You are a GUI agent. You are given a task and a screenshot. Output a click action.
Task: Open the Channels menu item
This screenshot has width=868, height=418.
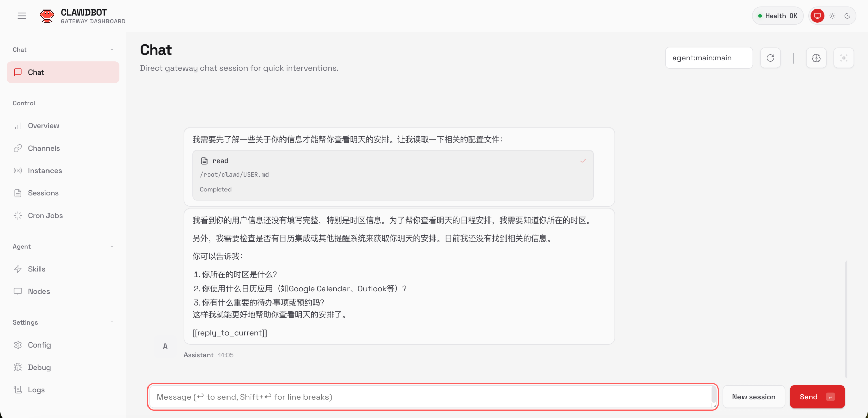[x=44, y=148]
